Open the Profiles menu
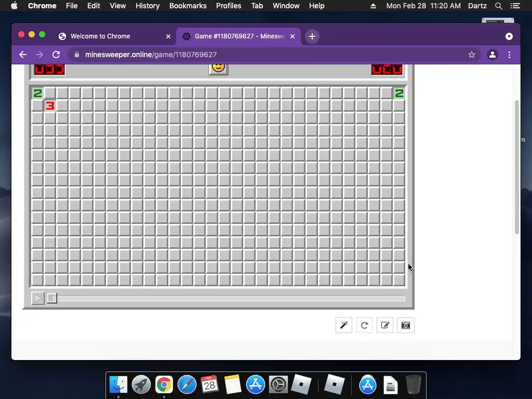This screenshot has height=399, width=532. 229,6
